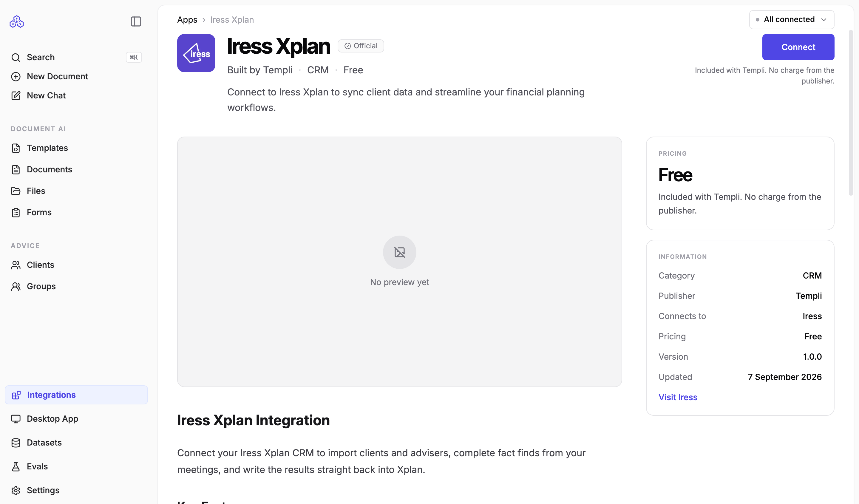Image resolution: width=859 pixels, height=504 pixels.
Task: Click the Integrations blocks icon
Action: coord(16,395)
